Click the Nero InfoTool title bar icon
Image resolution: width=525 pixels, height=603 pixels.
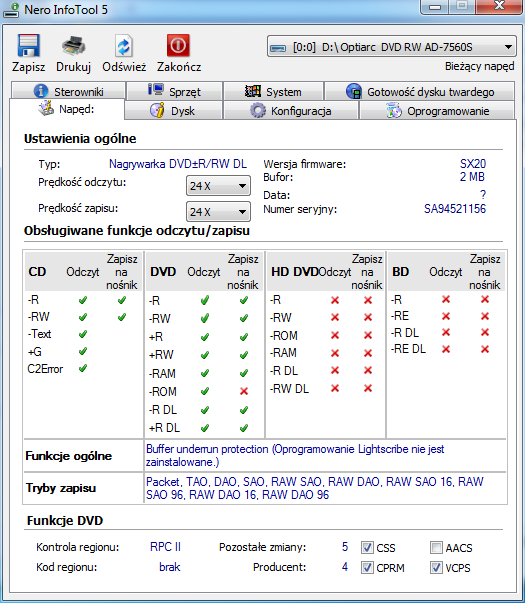pyautogui.click(x=12, y=10)
